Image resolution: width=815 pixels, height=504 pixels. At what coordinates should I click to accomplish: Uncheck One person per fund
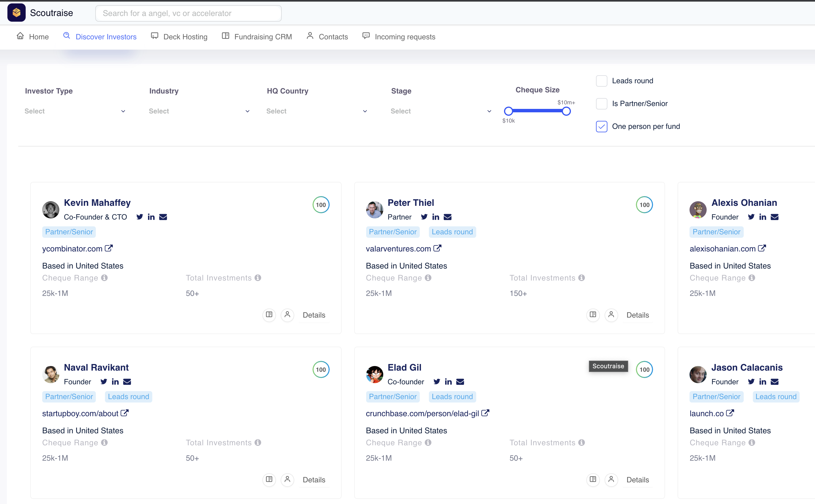click(x=601, y=127)
